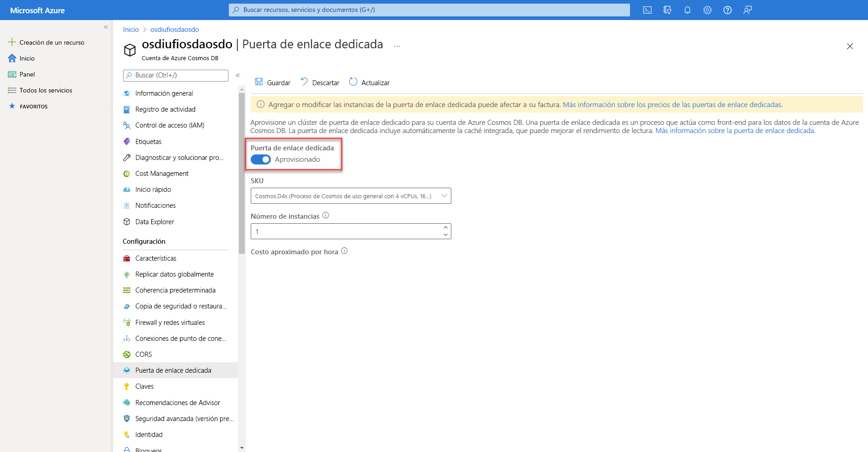The height and width of the screenshot is (452, 868).
Task: Click the resource menu Buscar field
Action: pos(176,75)
